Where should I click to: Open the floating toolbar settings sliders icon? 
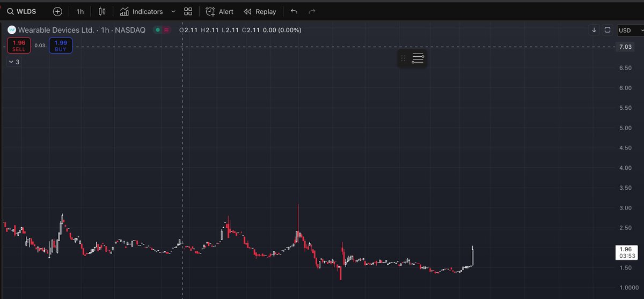418,58
